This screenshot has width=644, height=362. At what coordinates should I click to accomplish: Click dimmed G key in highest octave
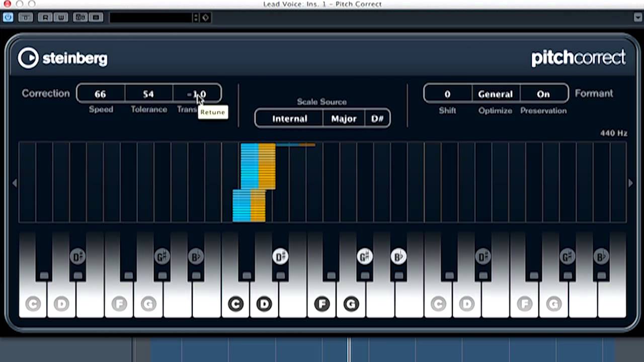(x=554, y=304)
